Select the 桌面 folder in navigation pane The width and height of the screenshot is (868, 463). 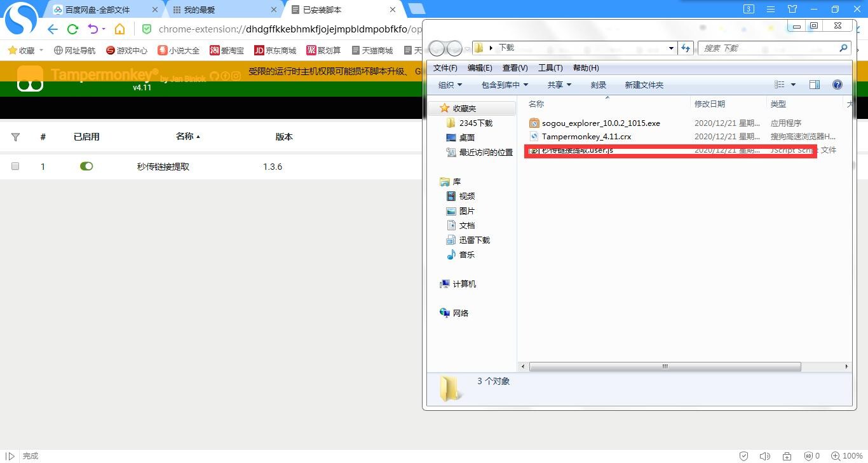pos(466,137)
